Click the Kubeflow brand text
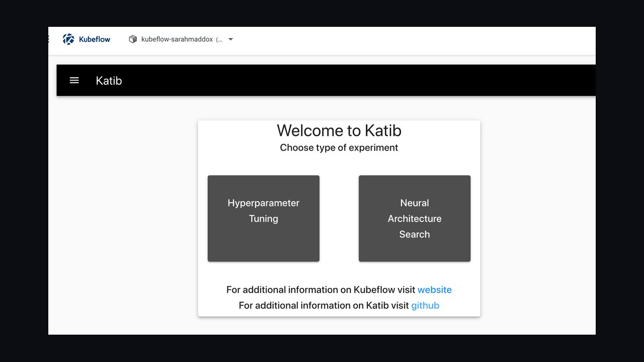The height and width of the screenshot is (362, 644). [x=94, y=39]
